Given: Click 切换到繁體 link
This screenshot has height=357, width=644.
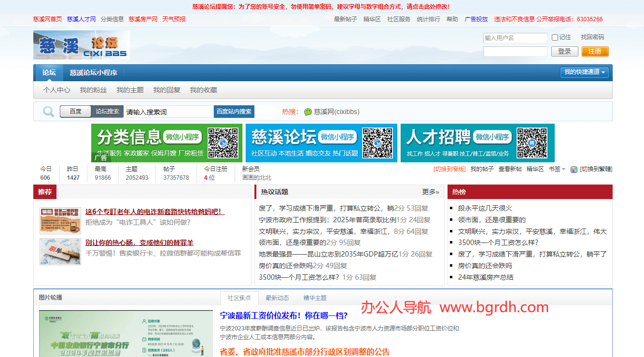Looking at the screenshot, I should (596, 169).
